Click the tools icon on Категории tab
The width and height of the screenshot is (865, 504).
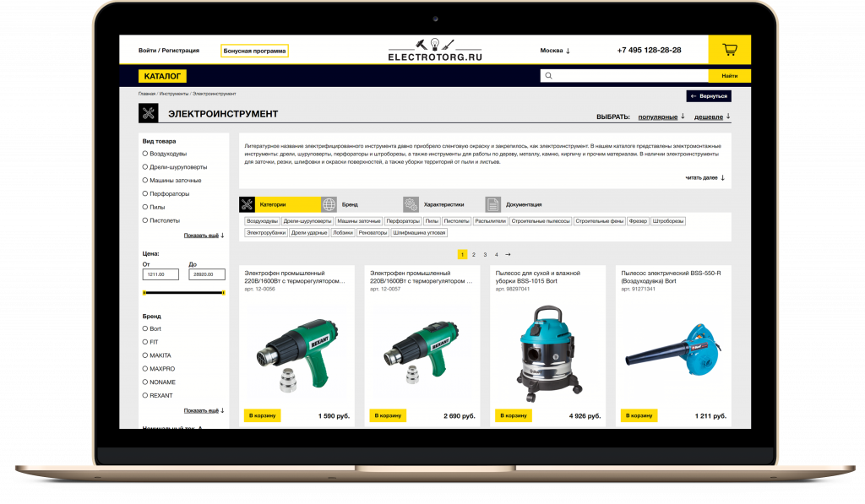(247, 204)
